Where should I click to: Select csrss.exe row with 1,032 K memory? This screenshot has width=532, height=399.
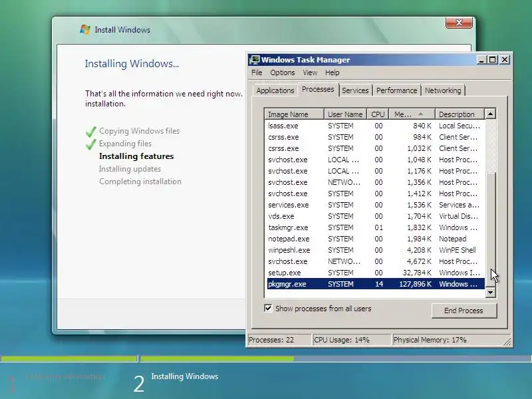376,148
